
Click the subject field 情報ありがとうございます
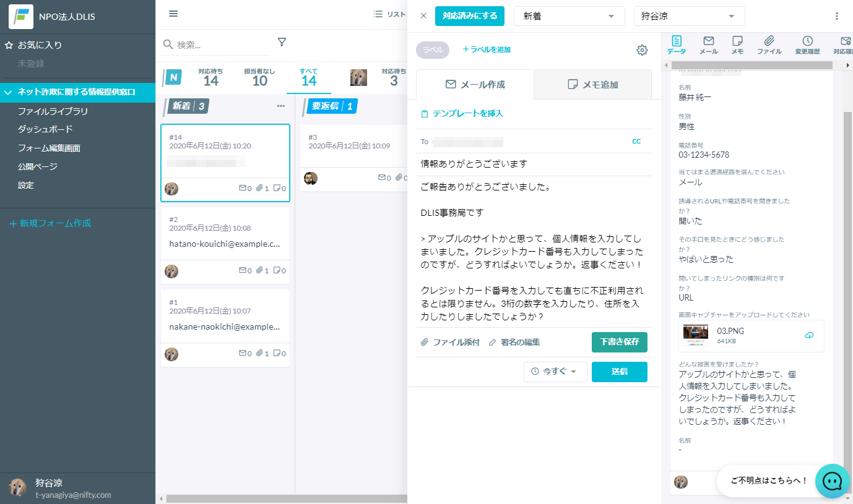tap(534, 164)
